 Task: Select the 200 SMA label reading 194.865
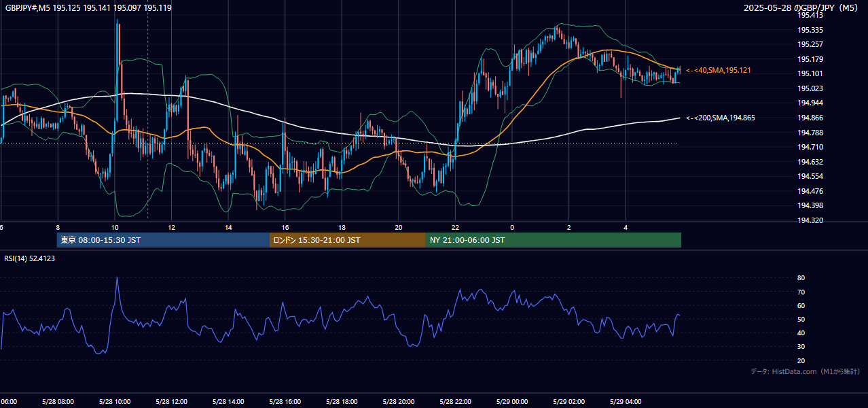coord(721,118)
